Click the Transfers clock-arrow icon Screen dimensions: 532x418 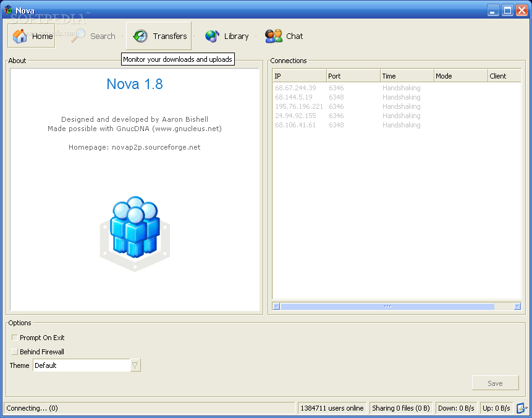tap(140, 36)
